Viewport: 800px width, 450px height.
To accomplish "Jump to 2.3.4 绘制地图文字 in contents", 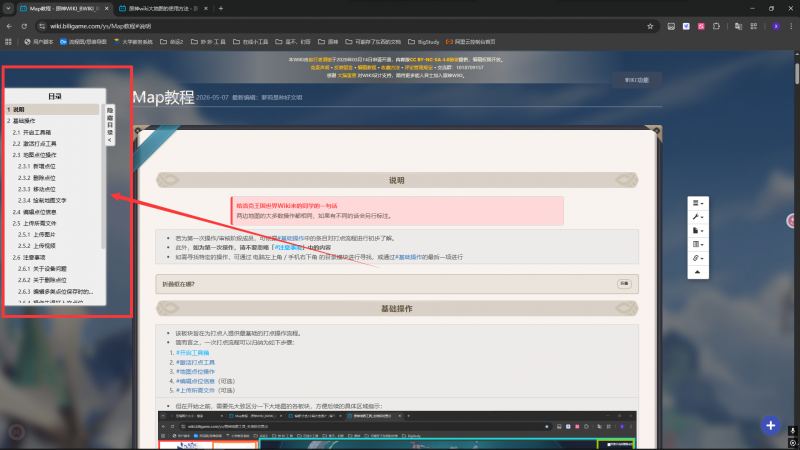I will [42, 200].
